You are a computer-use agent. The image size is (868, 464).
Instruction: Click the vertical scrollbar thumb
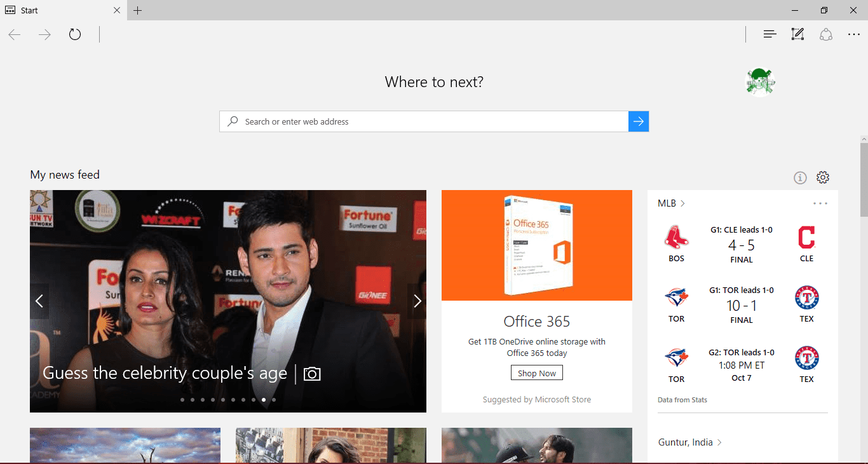coord(864,180)
